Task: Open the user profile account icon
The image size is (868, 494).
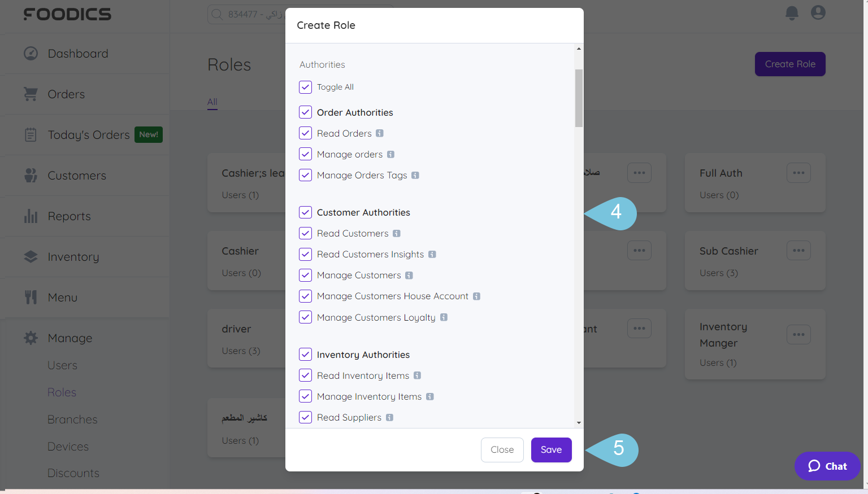Action: click(818, 12)
